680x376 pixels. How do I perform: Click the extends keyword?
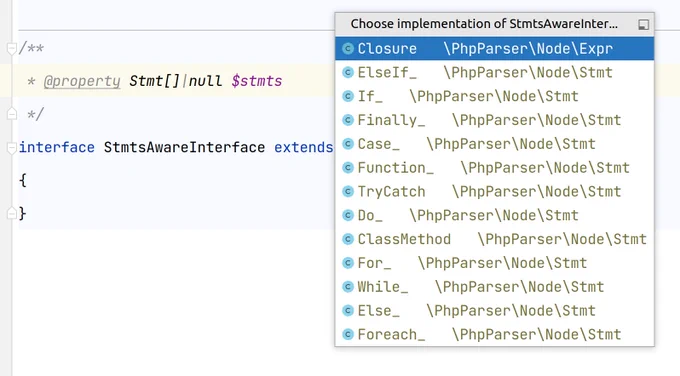pos(304,147)
